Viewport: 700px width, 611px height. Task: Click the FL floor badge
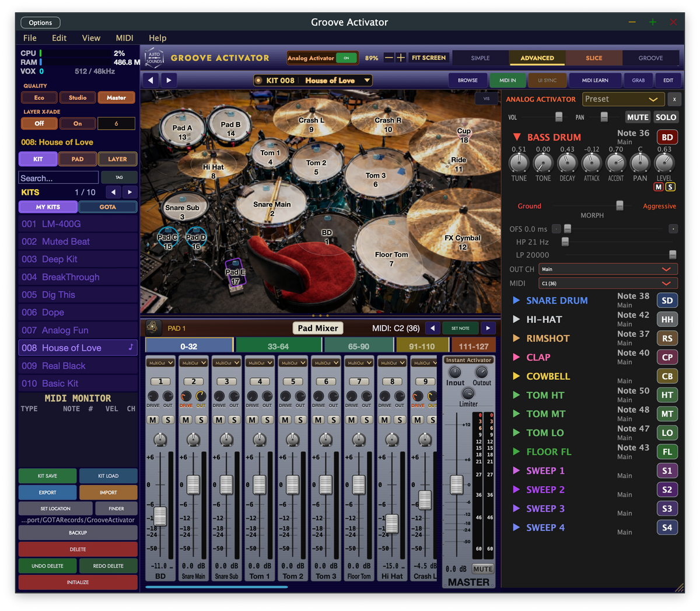pos(667,452)
